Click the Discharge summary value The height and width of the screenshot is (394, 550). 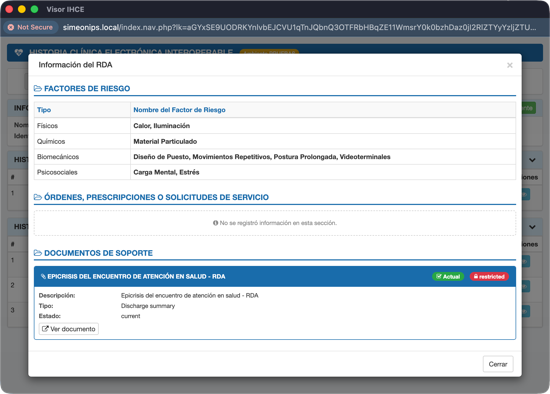tap(148, 306)
